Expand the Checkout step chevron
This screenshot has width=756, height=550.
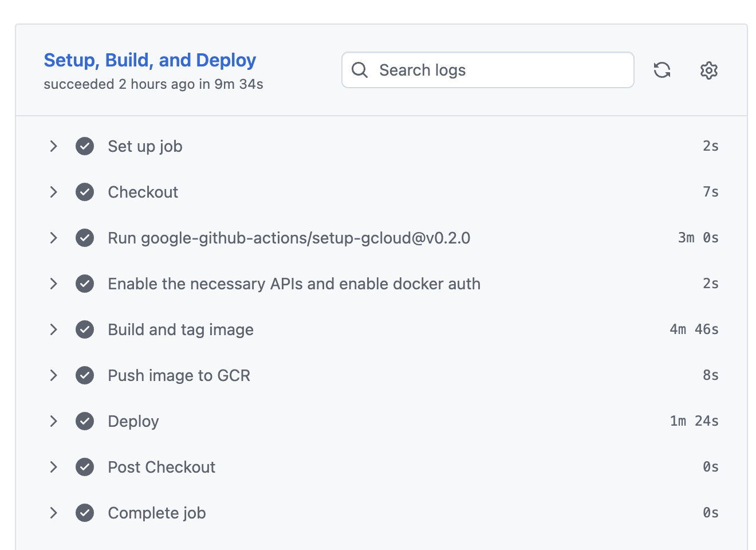(x=53, y=192)
